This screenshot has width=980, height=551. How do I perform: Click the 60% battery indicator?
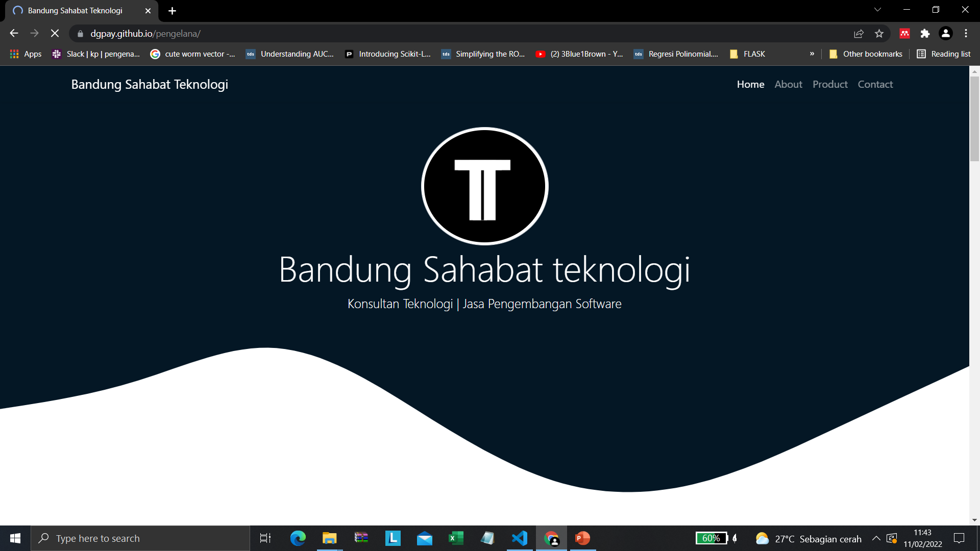pos(712,538)
